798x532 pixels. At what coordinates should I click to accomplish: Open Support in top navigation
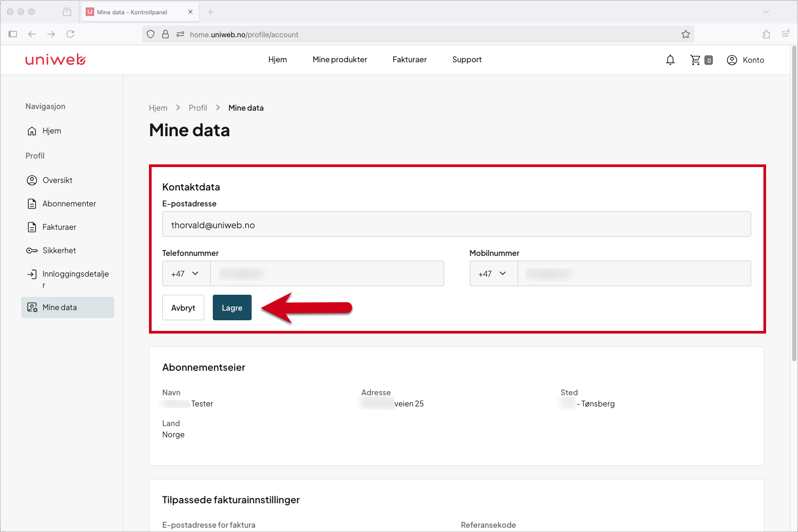[x=467, y=60]
